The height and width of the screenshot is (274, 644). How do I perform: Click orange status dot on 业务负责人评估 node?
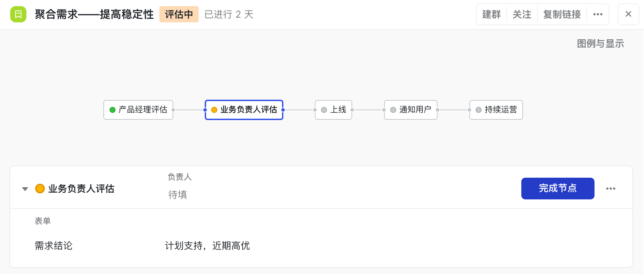[214, 110]
